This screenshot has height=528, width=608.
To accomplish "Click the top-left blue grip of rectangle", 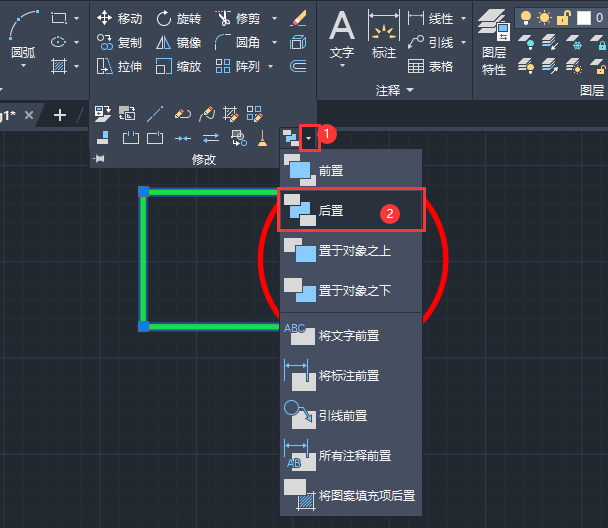I will (143, 192).
